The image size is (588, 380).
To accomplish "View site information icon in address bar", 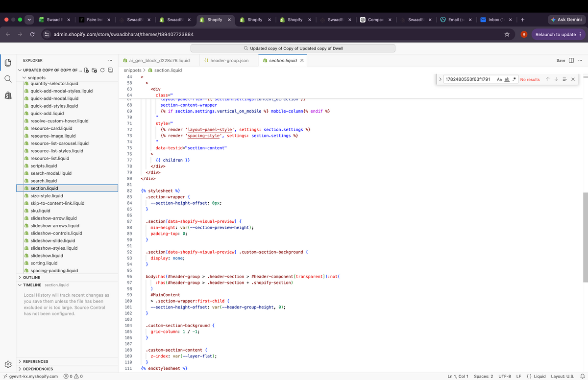I will (47, 34).
